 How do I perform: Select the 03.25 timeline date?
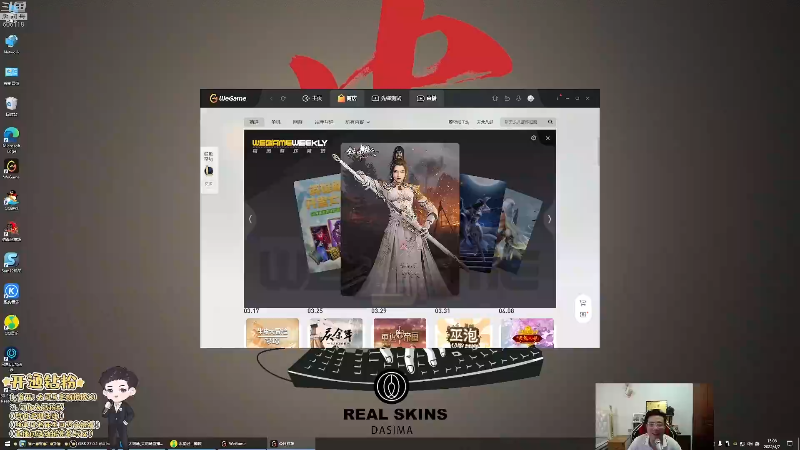point(315,311)
